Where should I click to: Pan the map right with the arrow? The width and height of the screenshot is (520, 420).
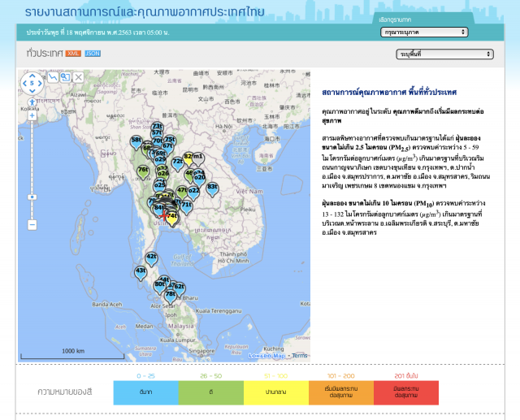[40, 83]
